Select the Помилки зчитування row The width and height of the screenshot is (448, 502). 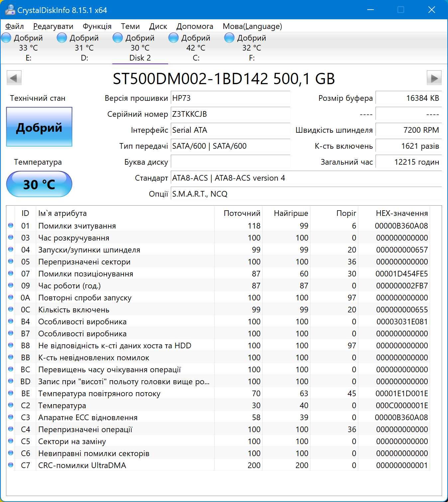pyautogui.click(x=218, y=226)
